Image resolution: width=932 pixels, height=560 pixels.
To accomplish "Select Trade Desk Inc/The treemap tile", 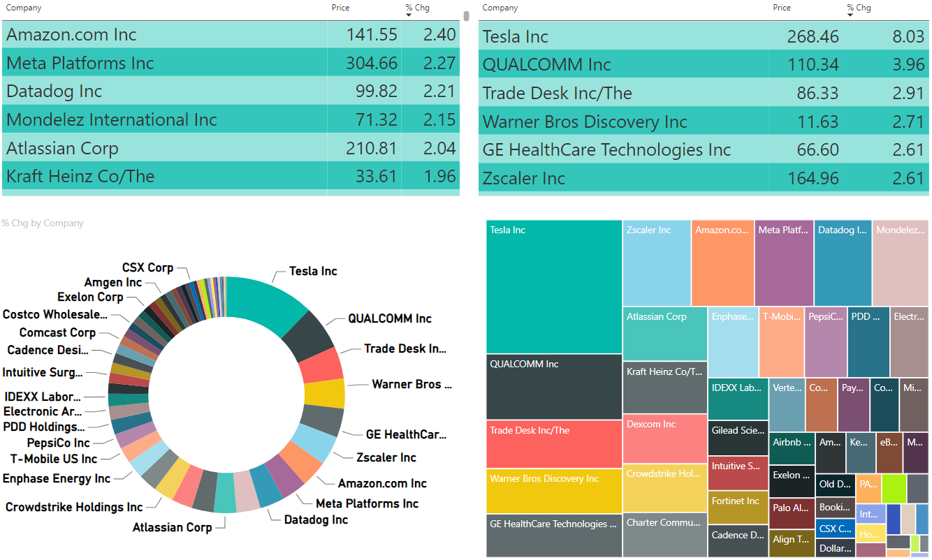I will click(x=554, y=444).
